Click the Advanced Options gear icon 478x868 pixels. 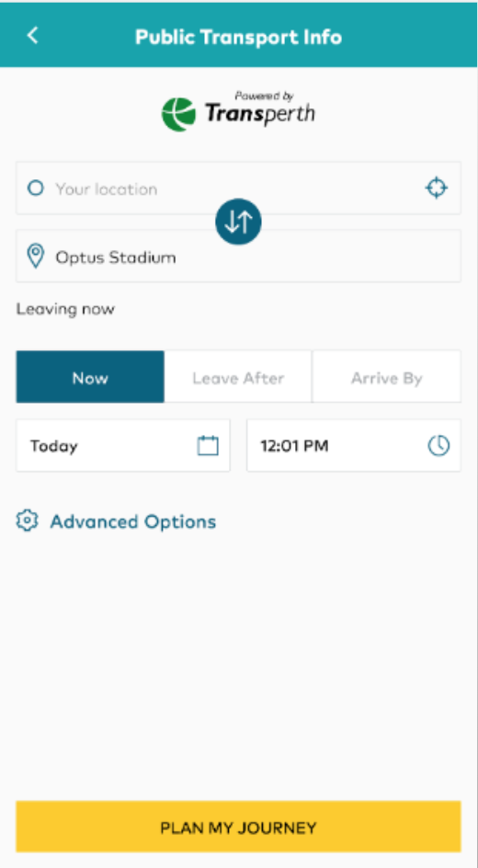click(x=27, y=521)
